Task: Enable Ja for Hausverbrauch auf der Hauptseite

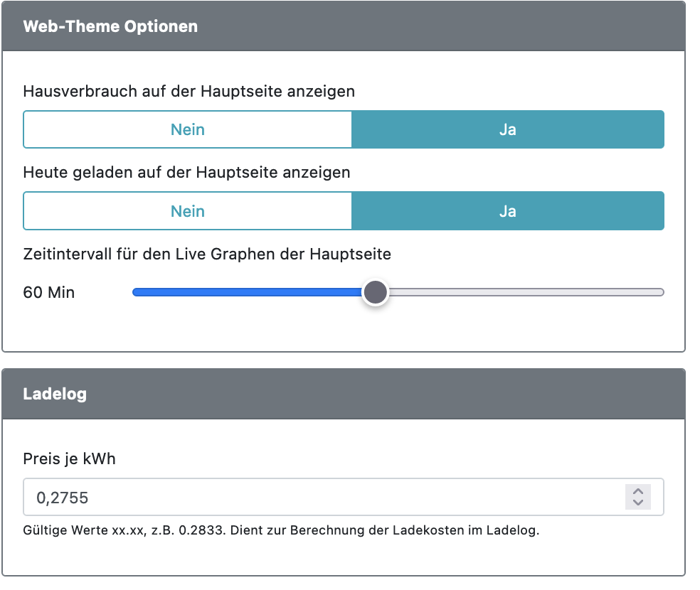Action: [507, 129]
